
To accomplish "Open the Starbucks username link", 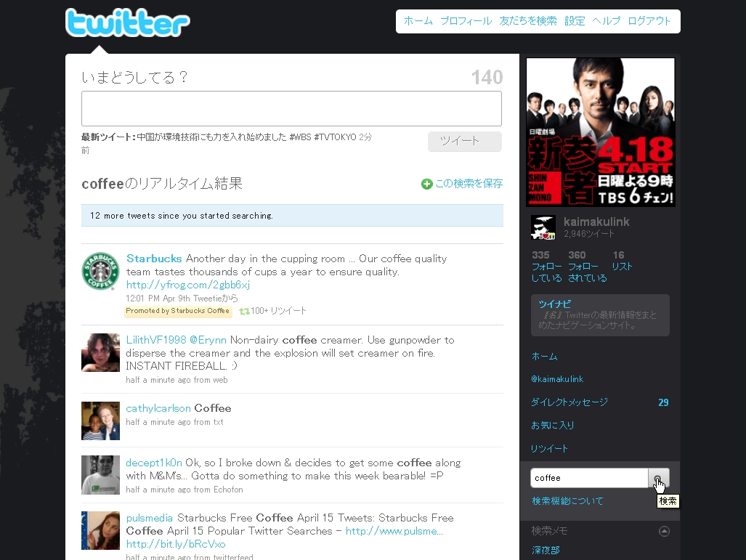I will pos(154,259).
